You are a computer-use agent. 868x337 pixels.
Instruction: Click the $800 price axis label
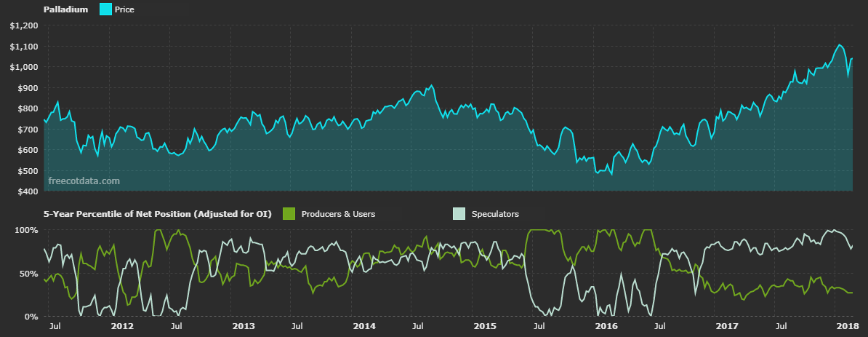click(28, 108)
